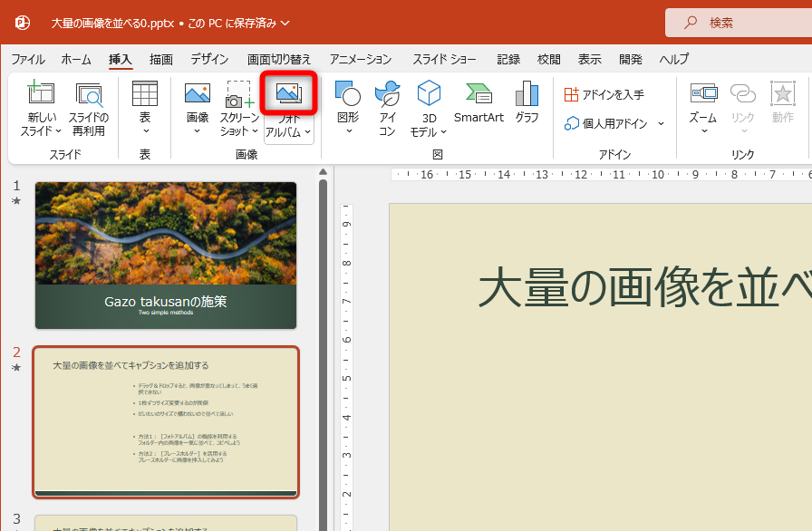Insert a グラフ (chart)
Screen dimensions: 812x531
click(526, 104)
